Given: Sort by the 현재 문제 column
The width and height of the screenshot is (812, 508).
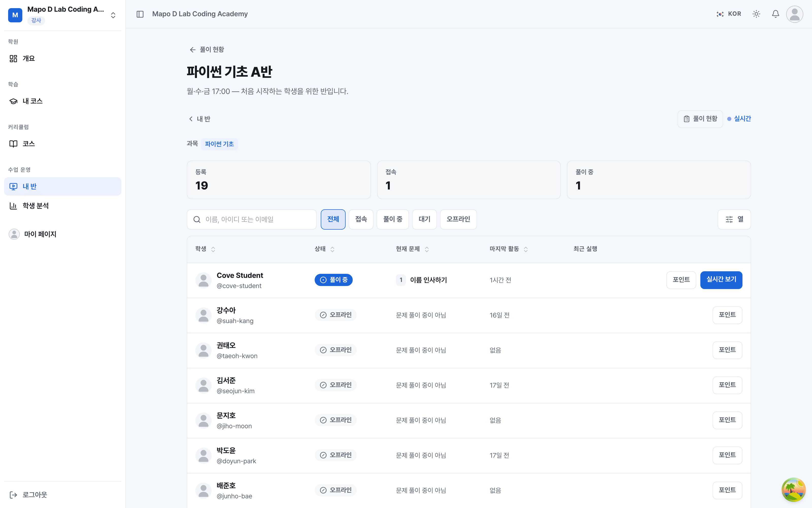Looking at the screenshot, I should 412,249.
